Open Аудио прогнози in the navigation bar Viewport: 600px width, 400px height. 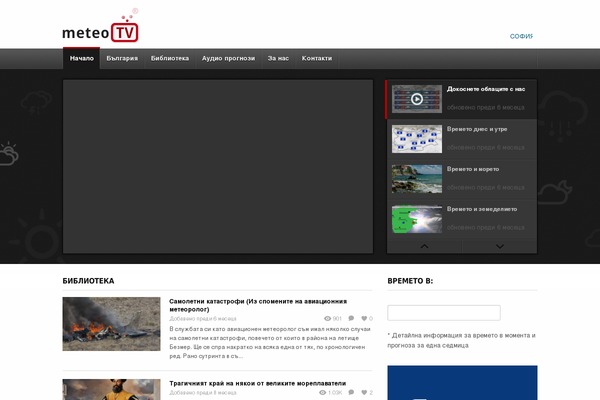click(x=228, y=58)
